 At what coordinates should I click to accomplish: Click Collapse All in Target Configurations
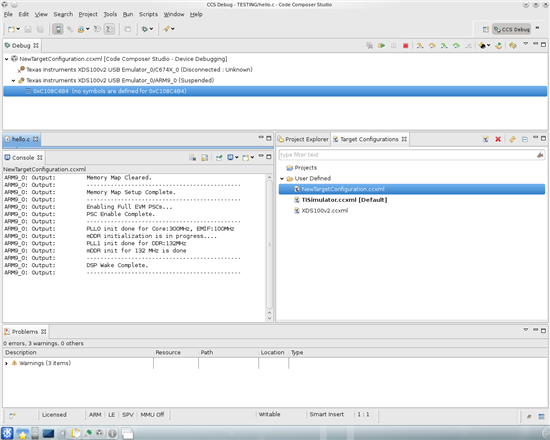(x=525, y=139)
